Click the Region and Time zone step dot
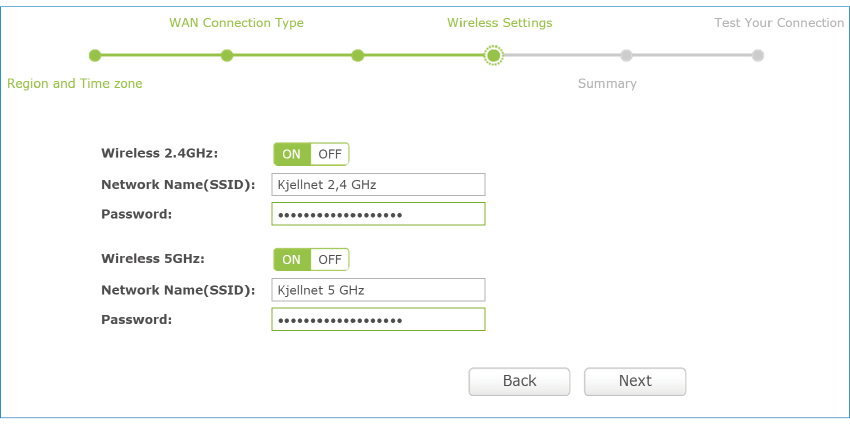 95,56
